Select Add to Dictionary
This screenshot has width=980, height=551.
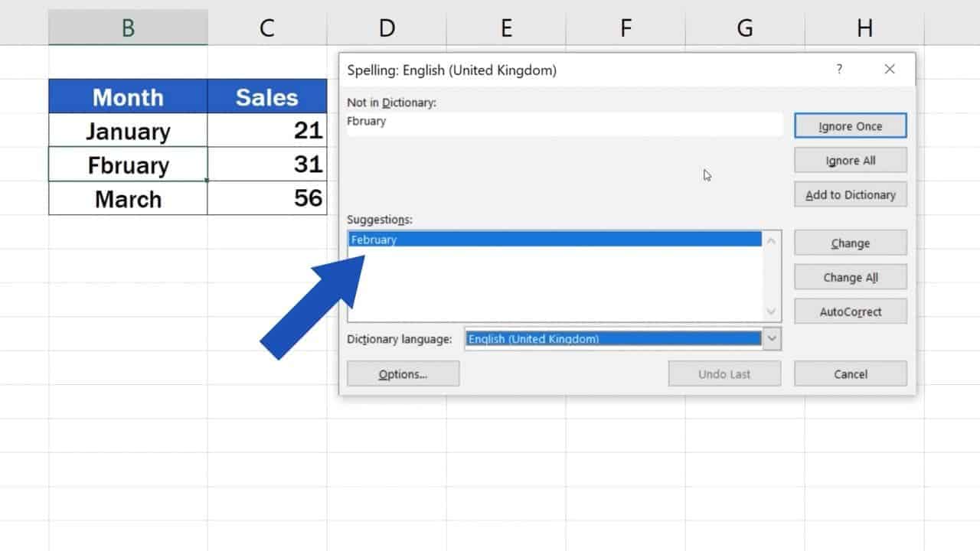[850, 194]
